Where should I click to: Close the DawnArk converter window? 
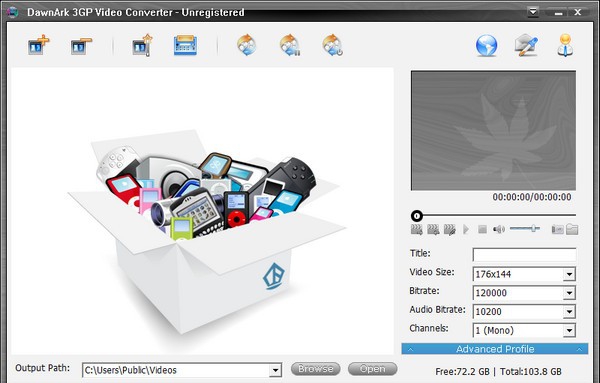tap(578, 12)
